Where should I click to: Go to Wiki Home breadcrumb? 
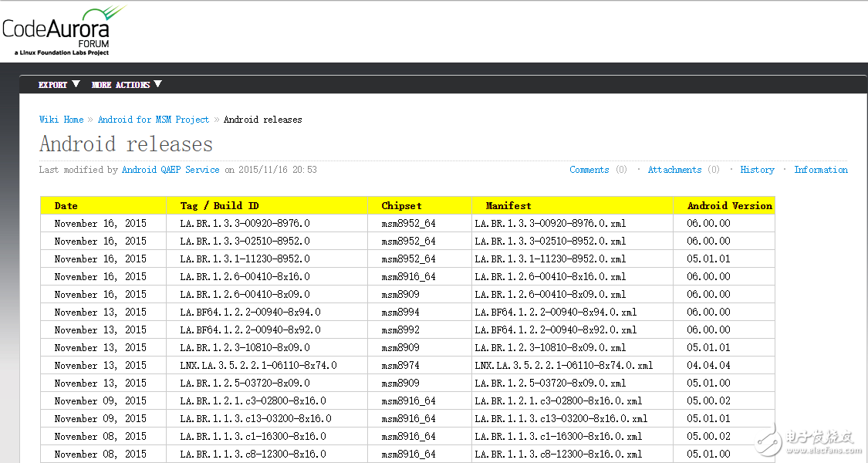pyautogui.click(x=61, y=120)
